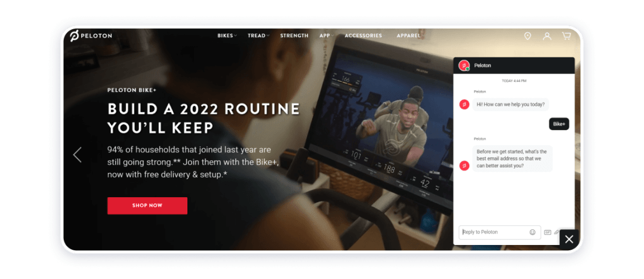Expand the Tread dropdown menu

click(258, 36)
